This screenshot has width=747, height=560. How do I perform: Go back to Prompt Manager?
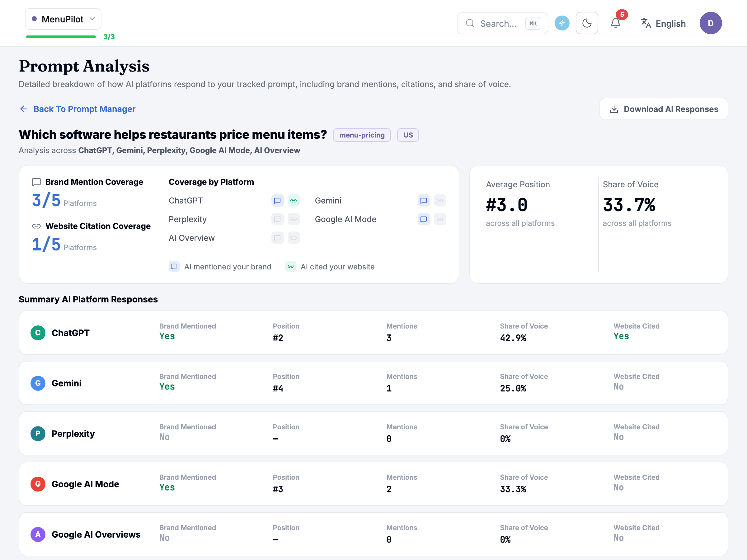(78, 109)
